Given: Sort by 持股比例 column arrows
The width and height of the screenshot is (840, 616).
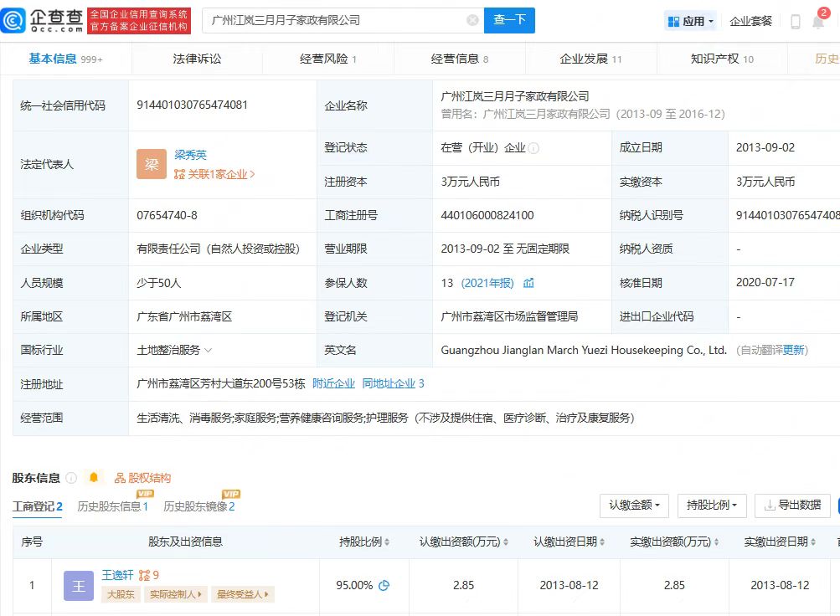Looking at the screenshot, I should (387, 542).
